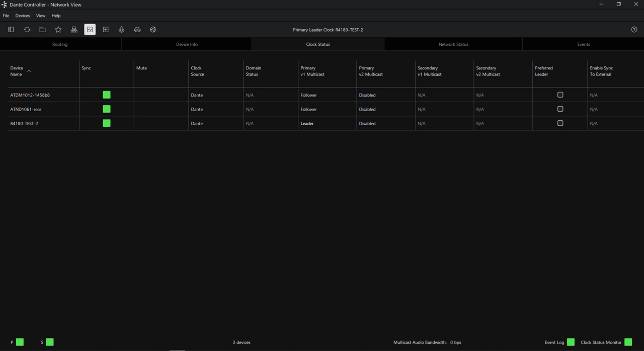This screenshot has height=351, width=644.
Task: Click the square plus icon in toolbar
Action: [x=106, y=30]
